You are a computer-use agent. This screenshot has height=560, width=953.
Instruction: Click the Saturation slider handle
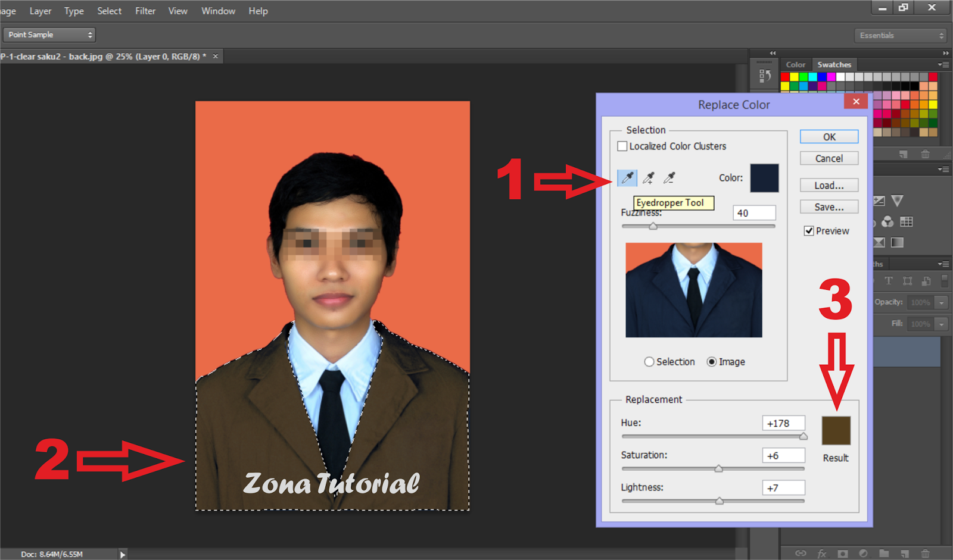719,468
